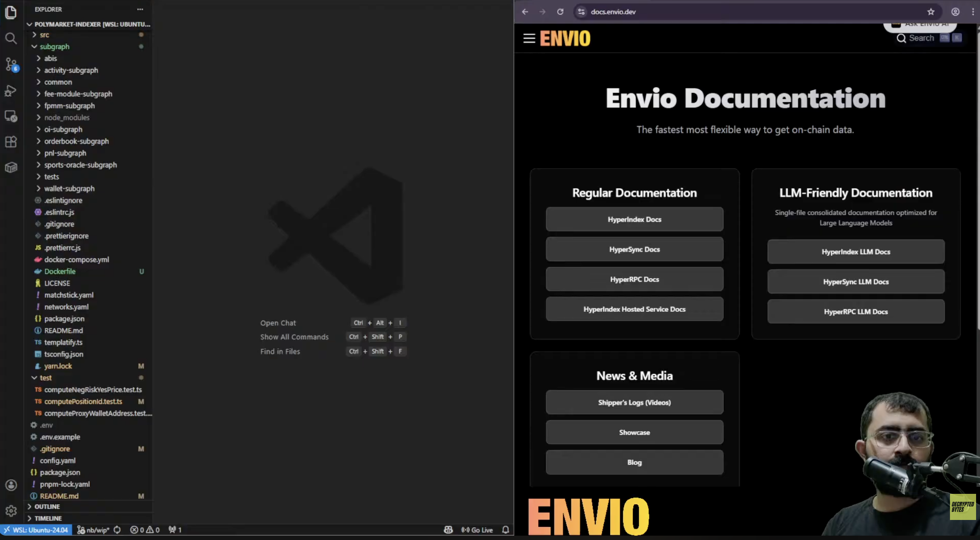The width and height of the screenshot is (980, 540).
Task: Open the Explorer more actions menu
Action: tap(140, 9)
